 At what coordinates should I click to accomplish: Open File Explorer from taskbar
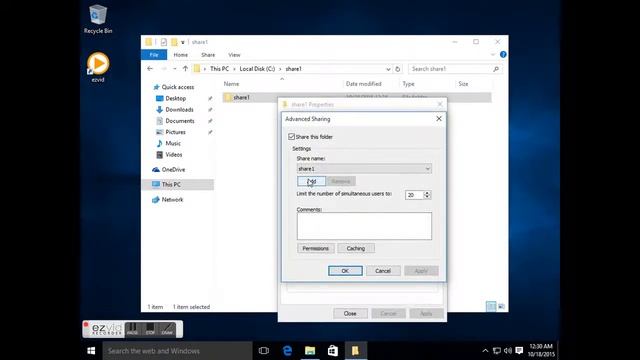click(x=310, y=351)
